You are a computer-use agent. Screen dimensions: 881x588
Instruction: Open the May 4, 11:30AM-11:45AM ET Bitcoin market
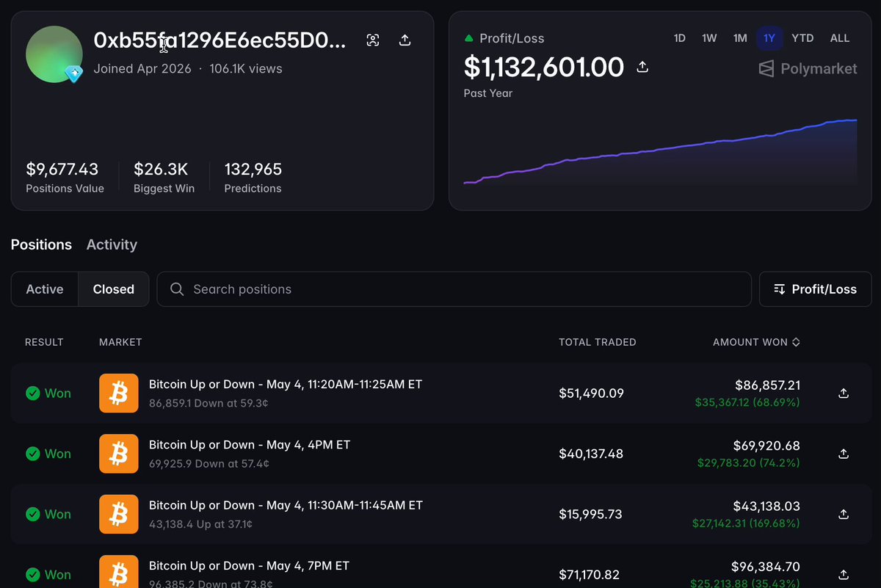point(286,505)
